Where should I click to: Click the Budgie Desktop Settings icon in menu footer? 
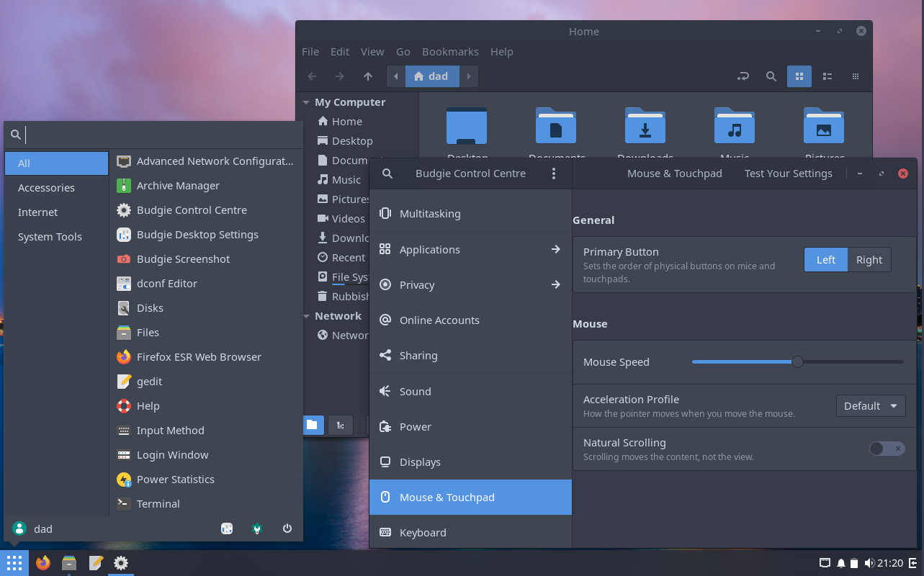click(x=227, y=528)
